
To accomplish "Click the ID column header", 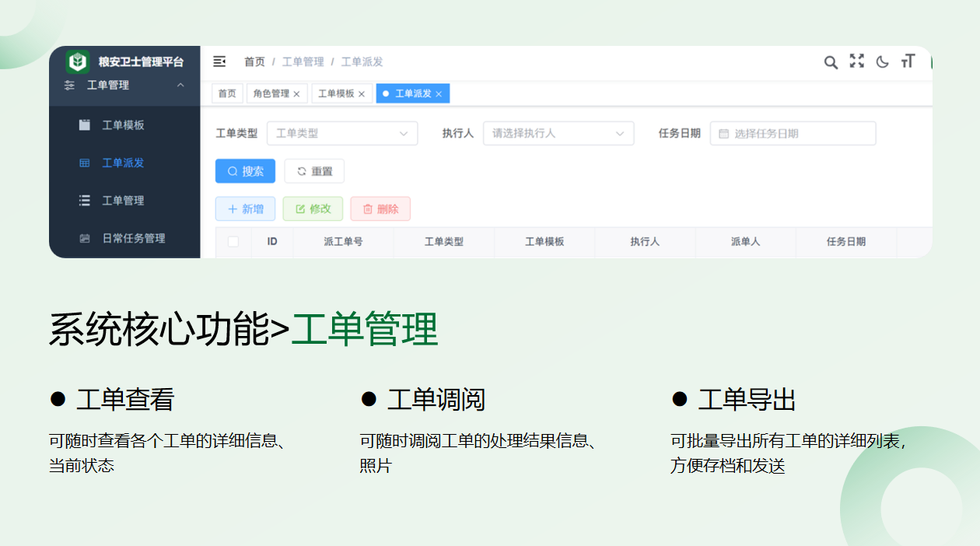I will 272,242.
